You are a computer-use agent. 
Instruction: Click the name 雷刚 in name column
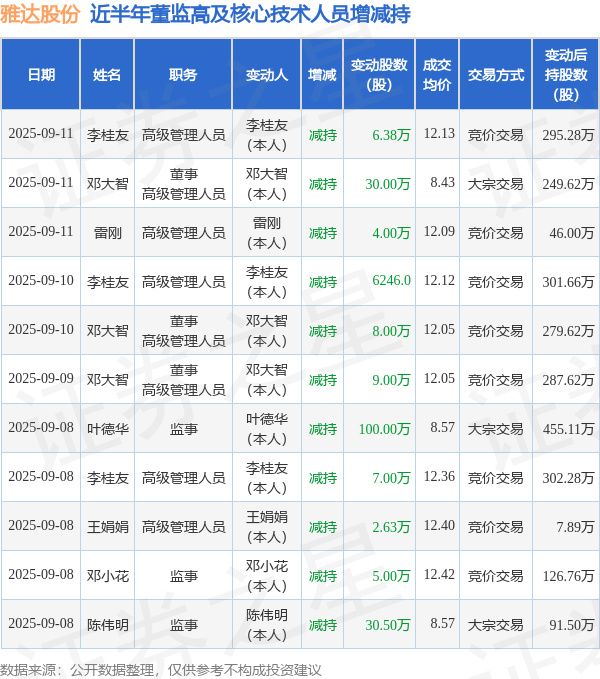pyautogui.click(x=107, y=233)
